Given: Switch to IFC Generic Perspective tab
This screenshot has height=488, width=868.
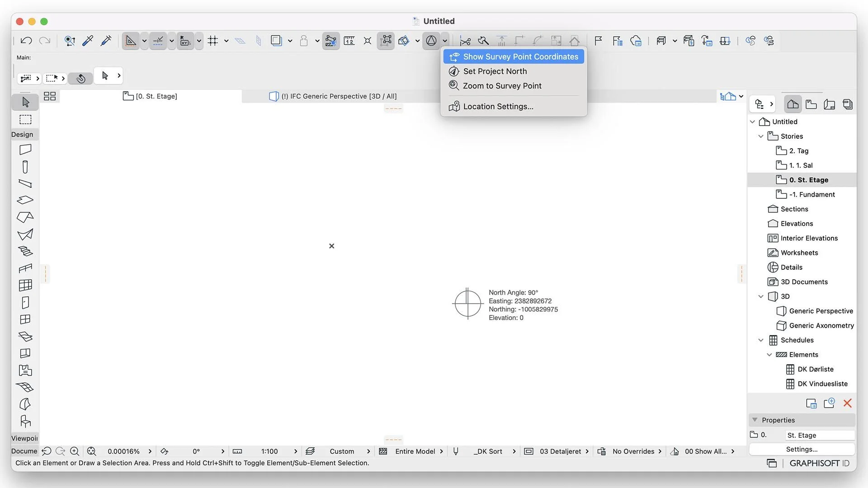Looking at the screenshot, I should point(338,96).
